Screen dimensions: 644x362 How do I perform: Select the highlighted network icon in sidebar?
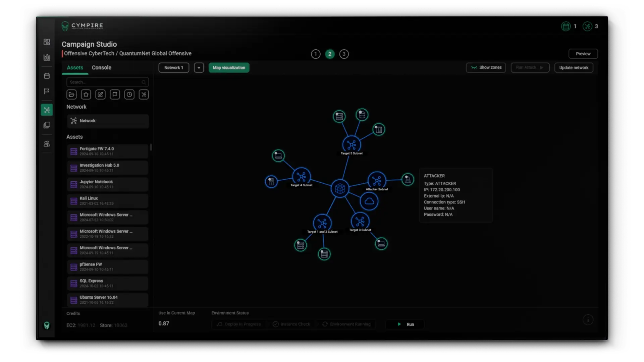pos(47,110)
